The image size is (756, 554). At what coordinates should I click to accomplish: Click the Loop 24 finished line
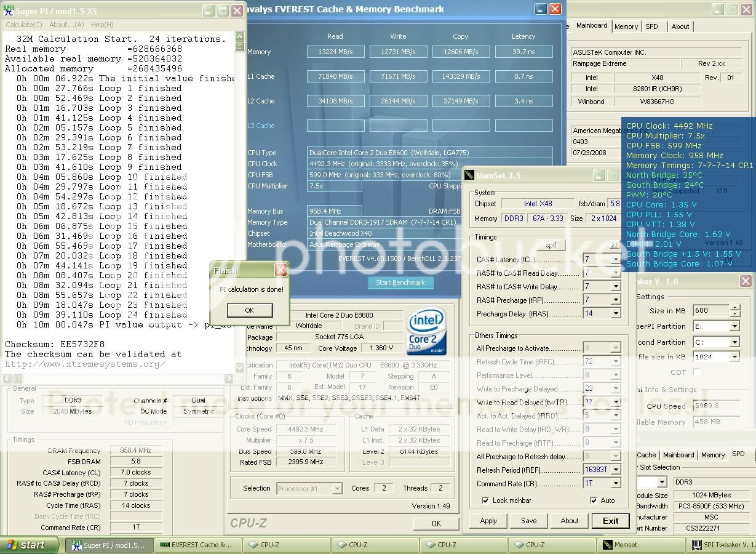pyautogui.click(x=102, y=315)
